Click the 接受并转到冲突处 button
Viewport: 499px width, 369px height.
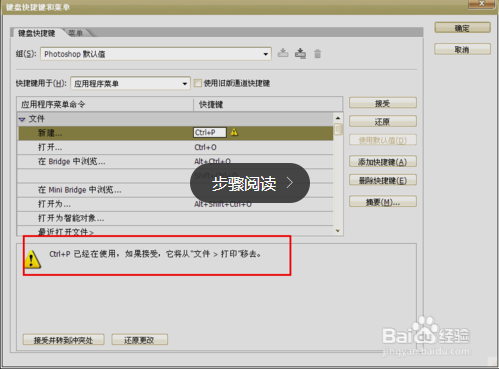click(64, 340)
